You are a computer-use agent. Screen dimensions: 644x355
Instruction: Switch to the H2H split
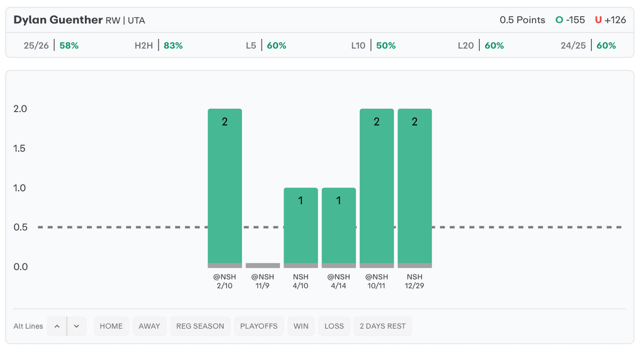158,45
